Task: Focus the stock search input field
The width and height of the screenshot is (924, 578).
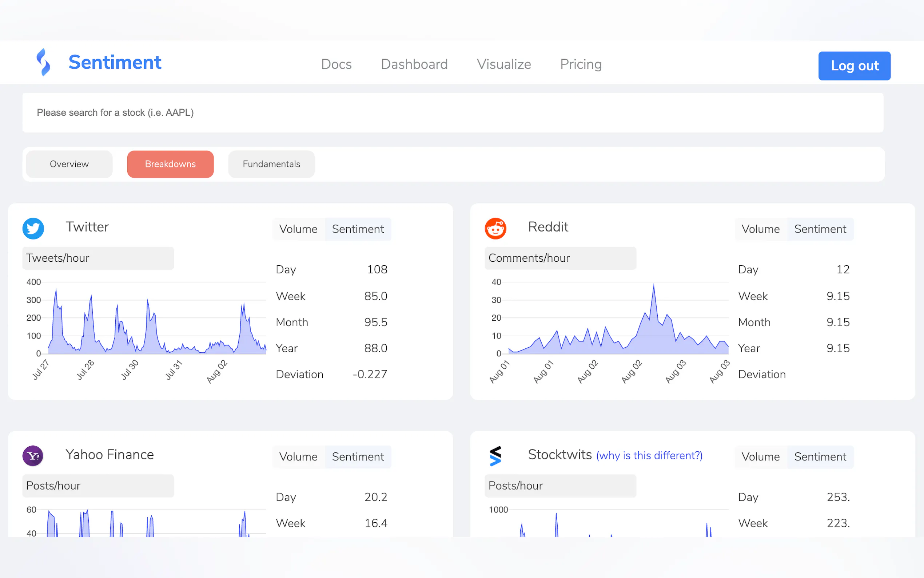Action: coord(453,112)
